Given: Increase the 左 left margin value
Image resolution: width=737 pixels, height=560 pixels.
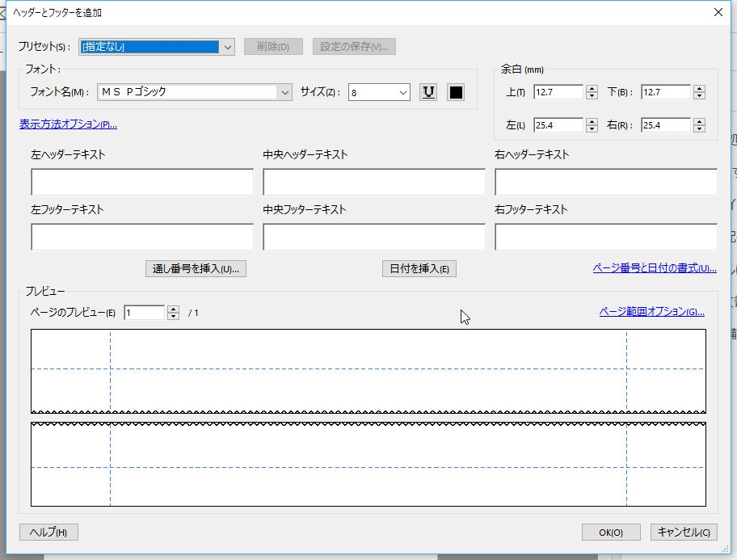Looking at the screenshot, I should (x=592, y=121).
